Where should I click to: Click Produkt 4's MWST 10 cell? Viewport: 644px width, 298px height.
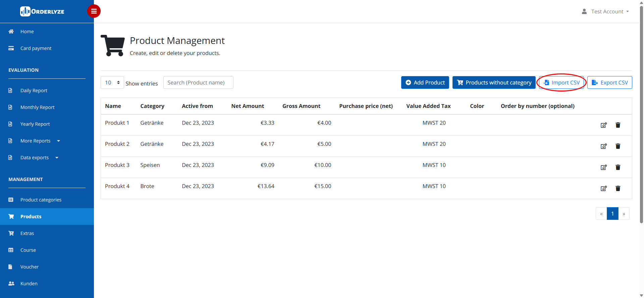(x=434, y=186)
